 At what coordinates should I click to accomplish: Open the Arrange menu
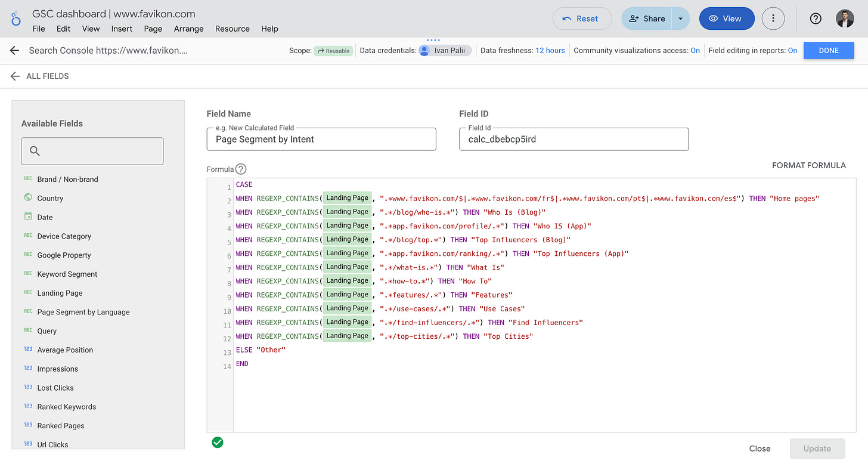coord(188,29)
